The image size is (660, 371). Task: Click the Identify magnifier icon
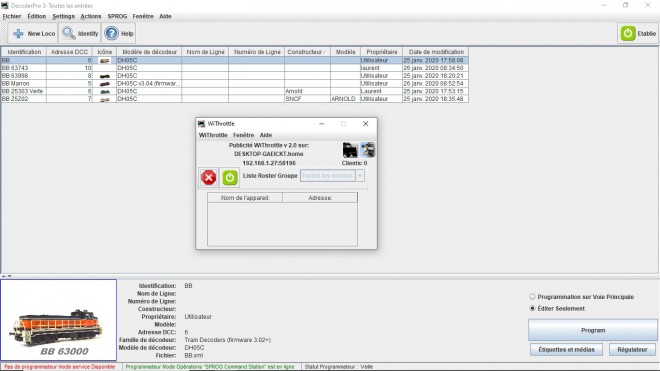69,33
